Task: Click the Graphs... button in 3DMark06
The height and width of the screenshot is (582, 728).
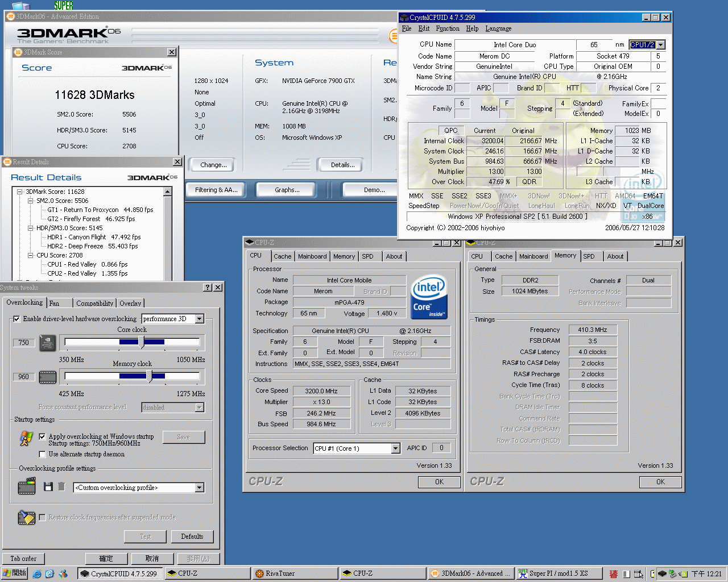Action: [x=287, y=190]
